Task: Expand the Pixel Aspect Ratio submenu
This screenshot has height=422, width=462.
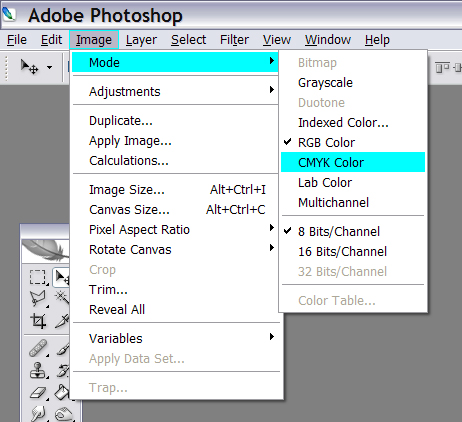Action: pyautogui.click(x=175, y=229)
